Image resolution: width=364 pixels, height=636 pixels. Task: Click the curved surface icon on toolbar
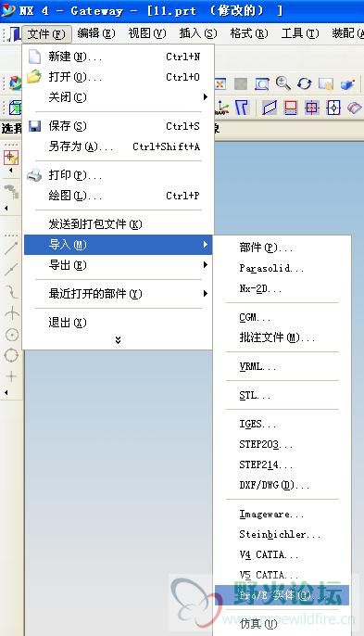click(354, 108)
